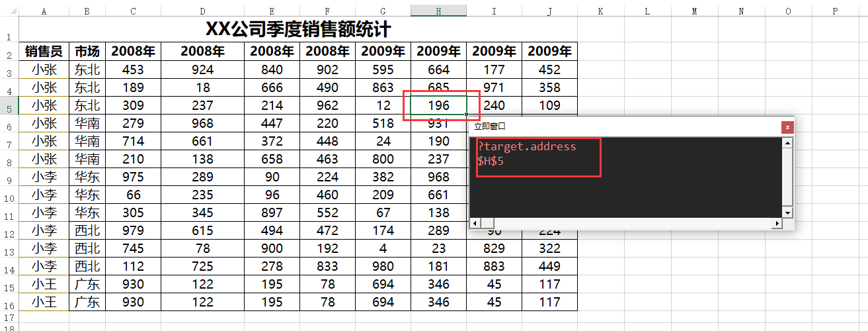This screenshot has width=868, height=331.
Task: Select column D header
Action: pos(202,11)
